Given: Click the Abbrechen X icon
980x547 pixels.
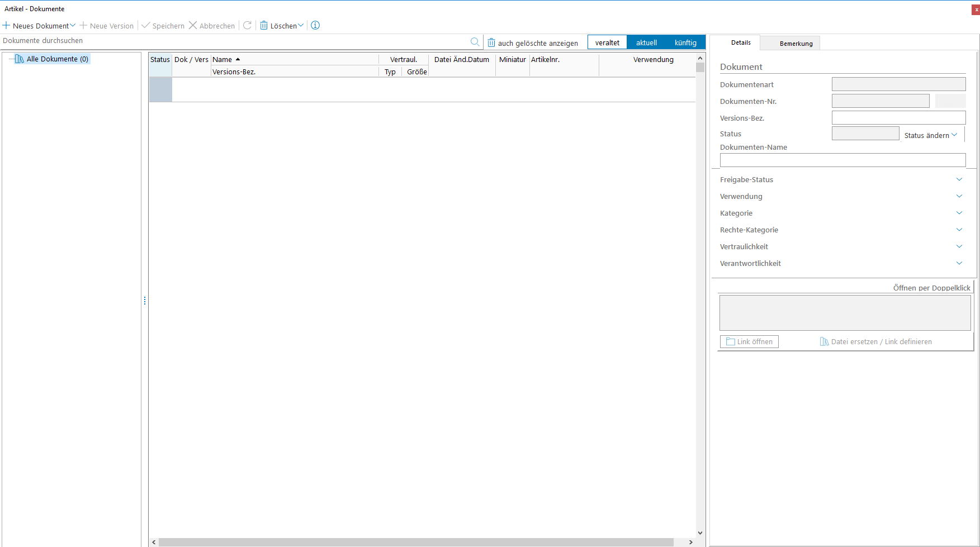Looking at the screenshot, I should point(193,26).
